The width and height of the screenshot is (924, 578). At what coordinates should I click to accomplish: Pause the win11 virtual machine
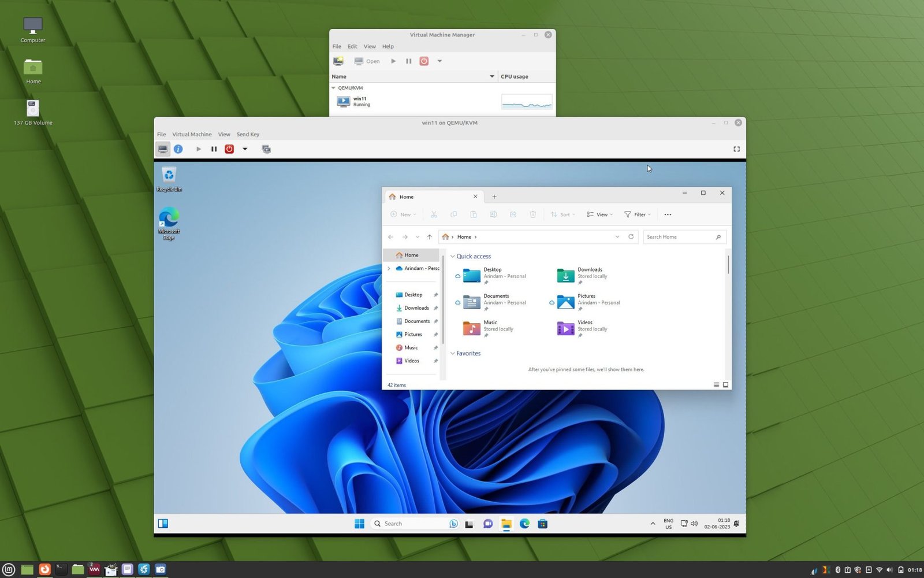point(214,149)
